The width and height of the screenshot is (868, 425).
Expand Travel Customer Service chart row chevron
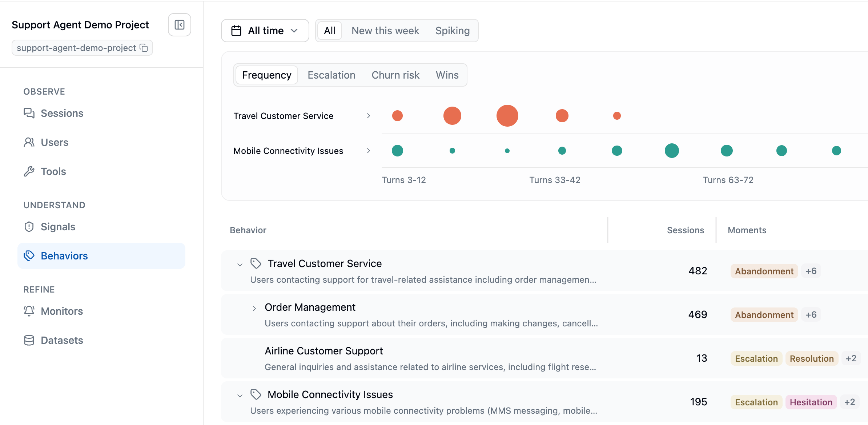[x=369, y=116]
